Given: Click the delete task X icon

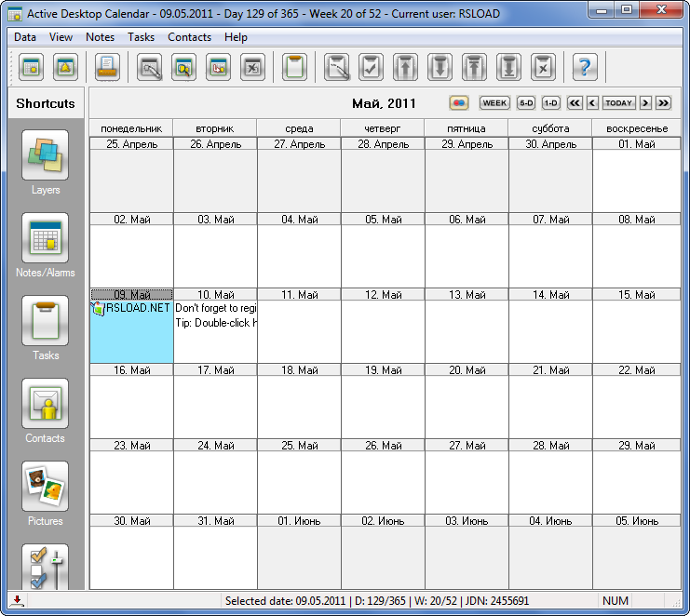Looking at the screenshot, I should coord(543,67).
